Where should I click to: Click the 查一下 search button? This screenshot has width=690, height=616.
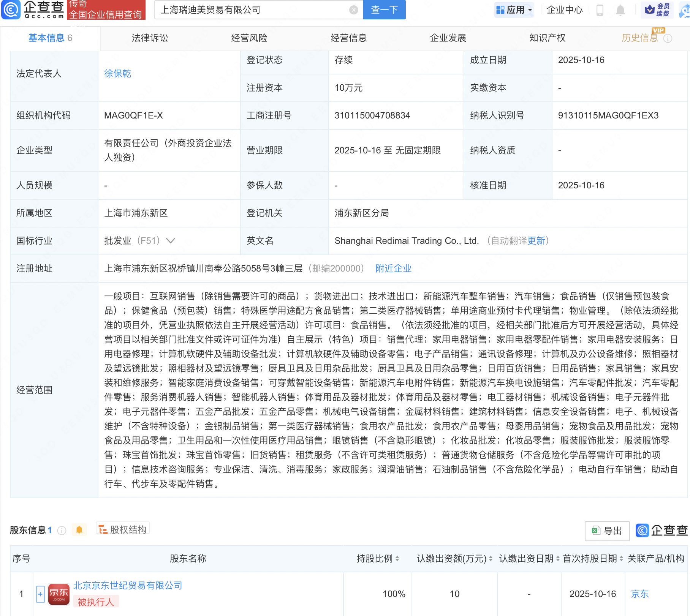tap(384, 10)
